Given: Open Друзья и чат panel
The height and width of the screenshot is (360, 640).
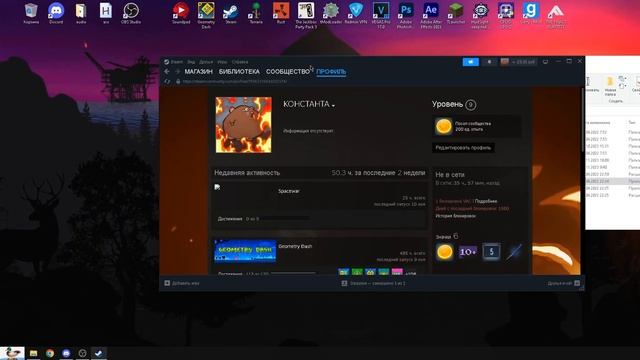Looking at the screenshot, I should click(x=564, y=283).
